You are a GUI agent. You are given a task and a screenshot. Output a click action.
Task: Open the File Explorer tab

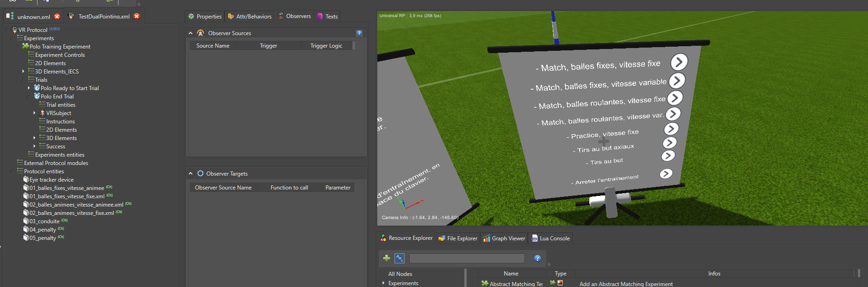[458, 238]
